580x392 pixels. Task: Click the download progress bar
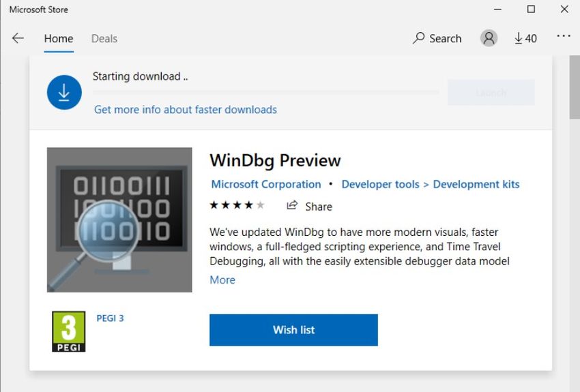[x=265, y=92]
